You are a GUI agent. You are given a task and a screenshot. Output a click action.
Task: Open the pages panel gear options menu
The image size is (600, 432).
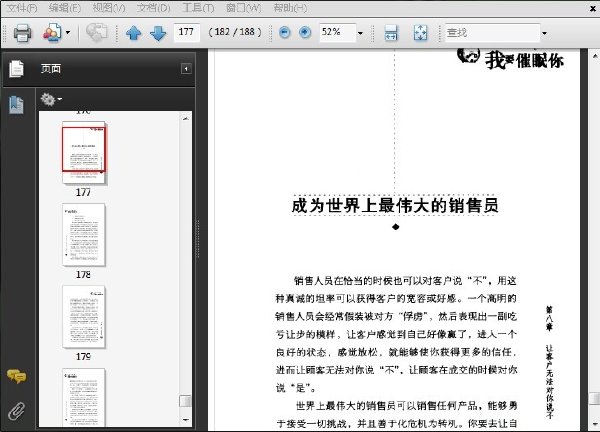(51, 99)
